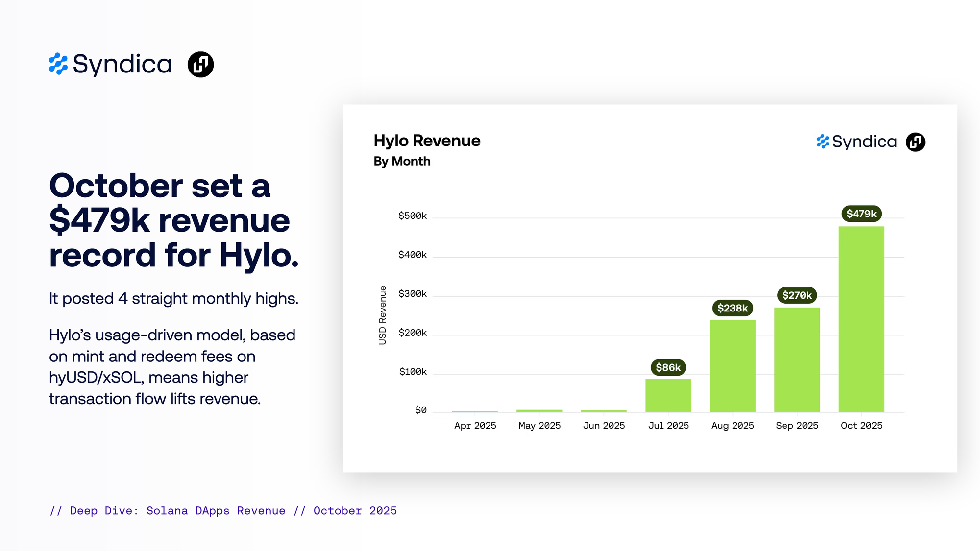Viewport: 980px width, 551px height.
Task: Click the Hylo Revenue chart title
Action: (x=427, y=141)
